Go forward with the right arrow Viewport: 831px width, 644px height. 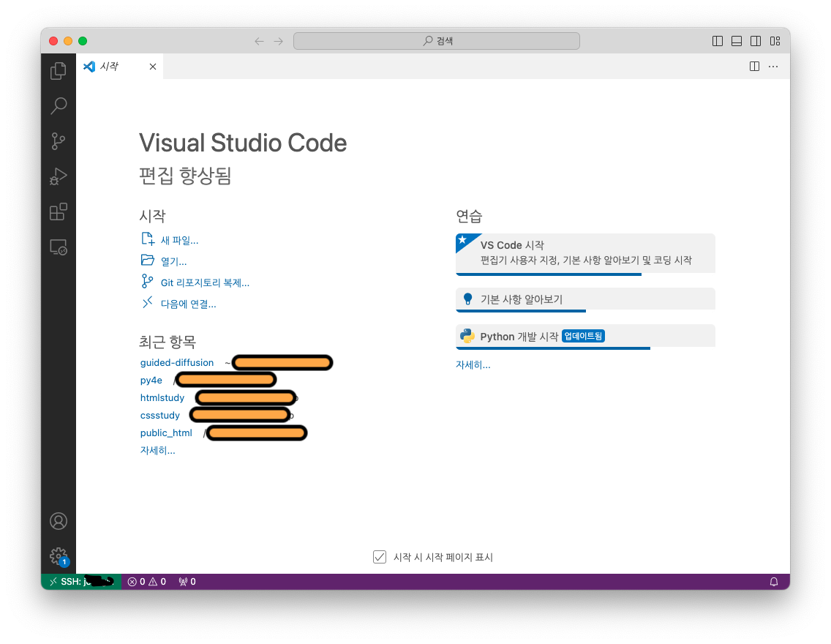pos(278,41)
